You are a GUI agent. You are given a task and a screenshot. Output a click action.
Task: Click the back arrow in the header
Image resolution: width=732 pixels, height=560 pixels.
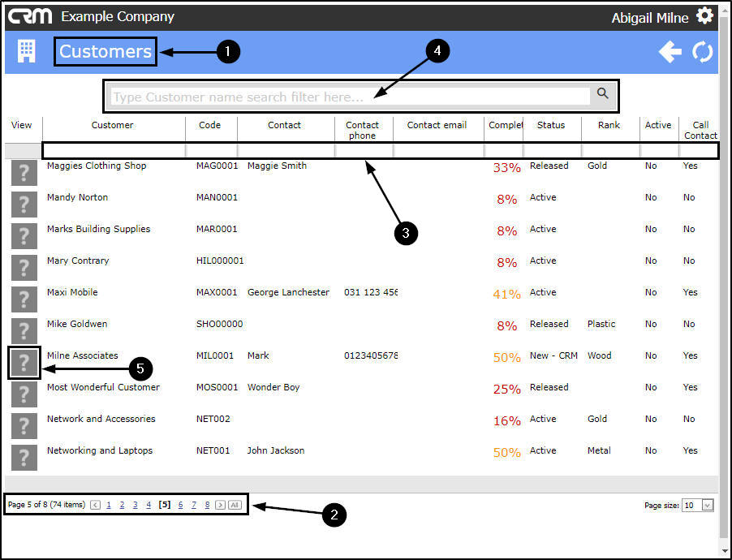(x=670, y=51)
